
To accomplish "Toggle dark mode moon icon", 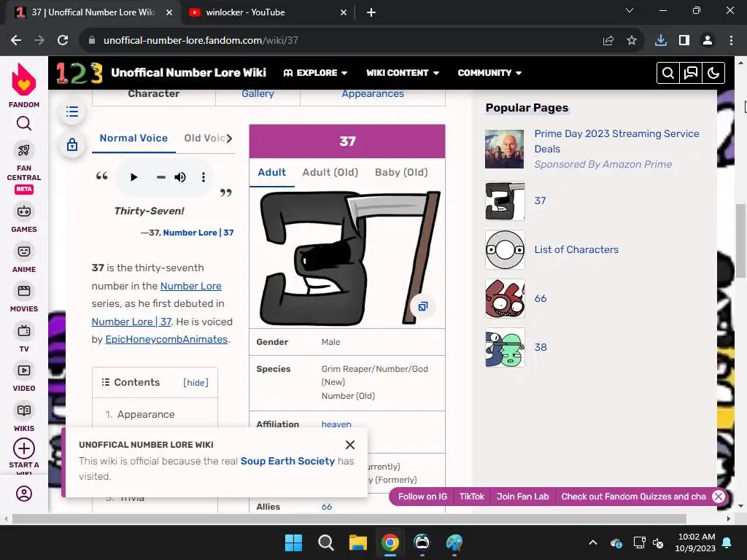I will (713, 73).
